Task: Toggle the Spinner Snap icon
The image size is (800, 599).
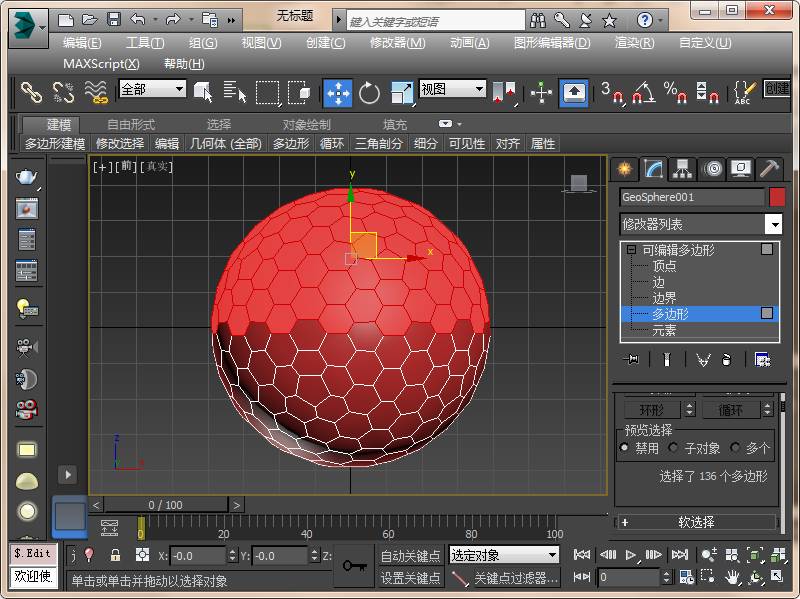Action: (x=707, y=93)
